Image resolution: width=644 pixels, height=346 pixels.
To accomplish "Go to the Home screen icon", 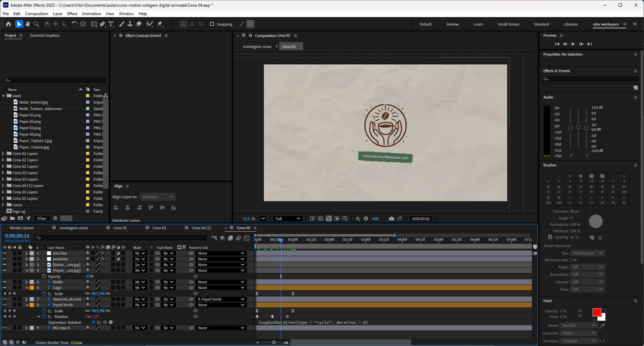I will coord(8,24).
